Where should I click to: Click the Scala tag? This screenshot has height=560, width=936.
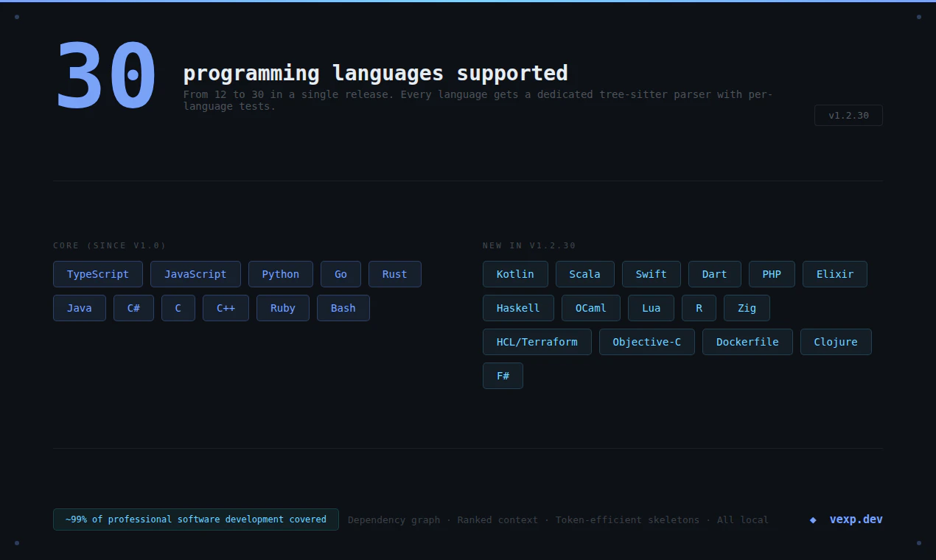[x=585, y=274]
